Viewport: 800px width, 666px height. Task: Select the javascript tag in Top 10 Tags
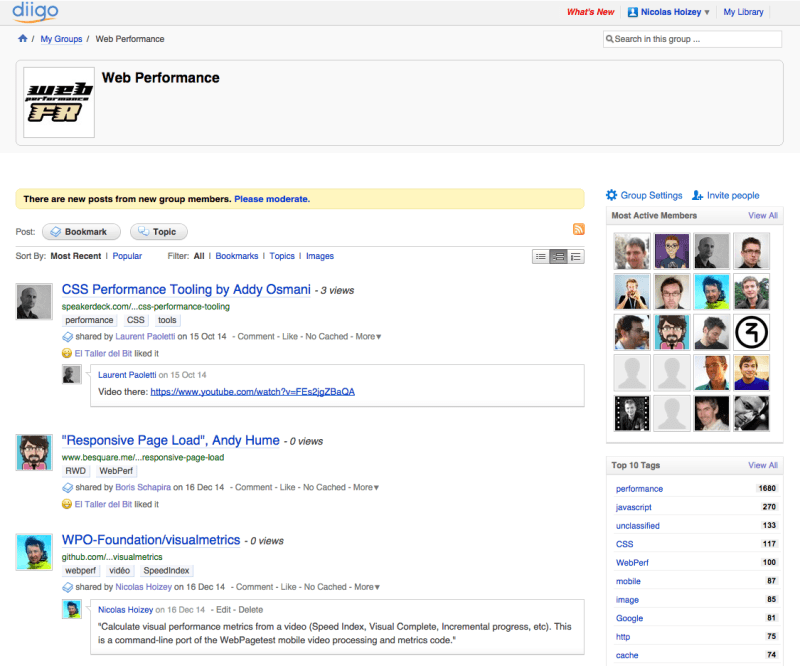click(x=634, y=507)
